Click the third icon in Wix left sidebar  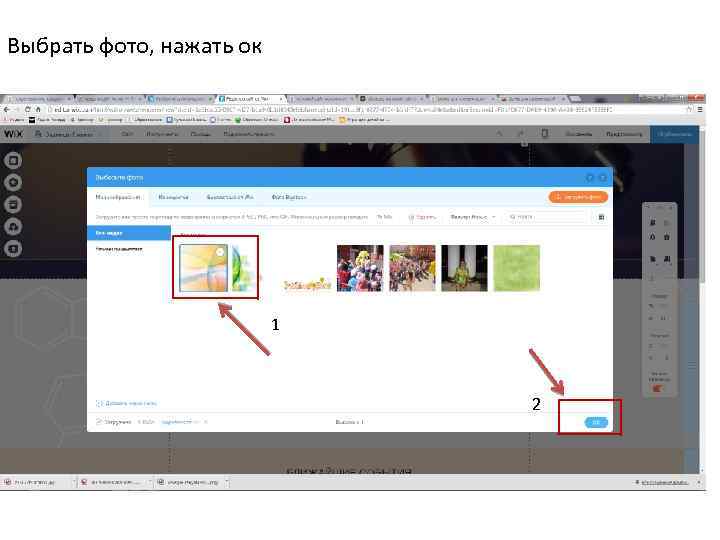pyautogui.click(x=13, y=204)
